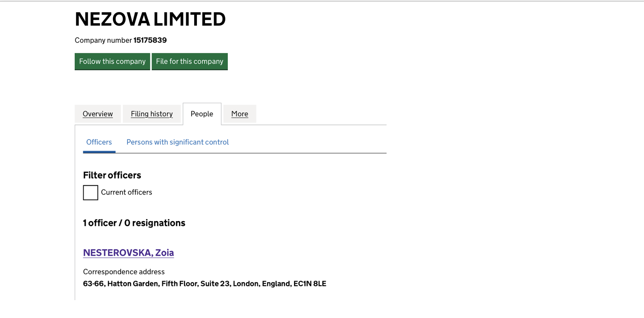Open officer NESTEROVSKA, Zoia profile link
Viewport: 644px width, 318px height.
128,253
